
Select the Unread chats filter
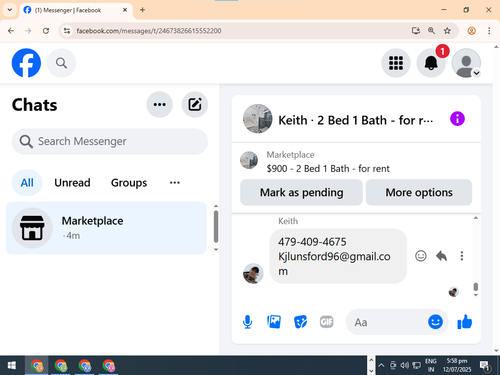click(x=72, y=183)
